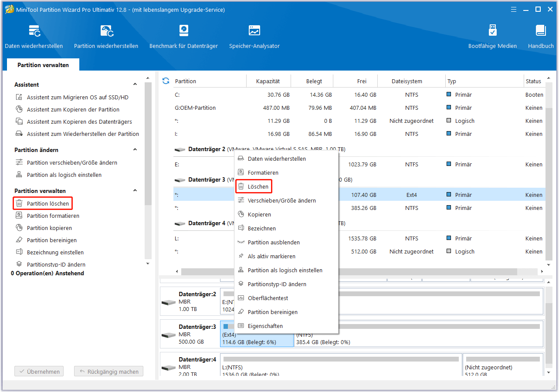Select the L: partition row
Screen dimensions: 559x392
tap(359, 239)
